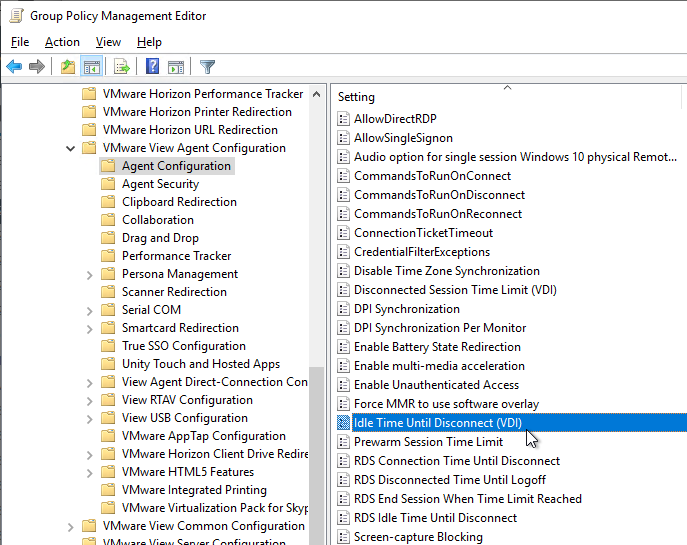Select Enable Unauthenticated Access setting
This screenshot has width=687, height=545.
click(436, 385)
